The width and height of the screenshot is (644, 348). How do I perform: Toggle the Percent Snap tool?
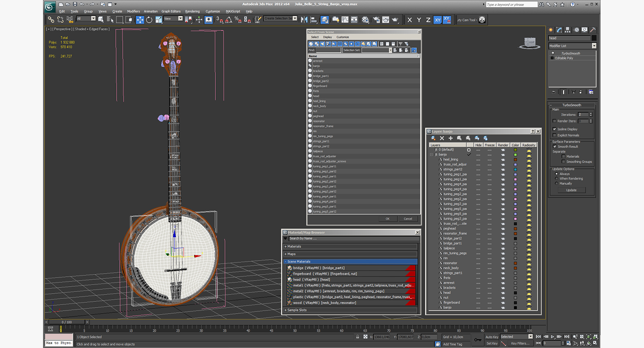(x=238, y=20)
